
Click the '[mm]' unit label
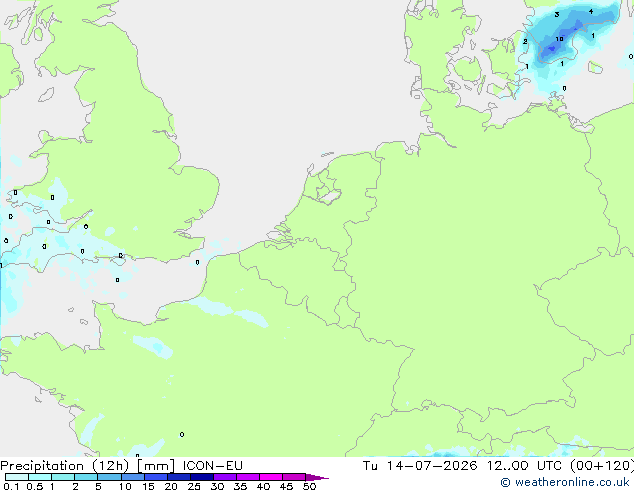click(x=156, y=466)
